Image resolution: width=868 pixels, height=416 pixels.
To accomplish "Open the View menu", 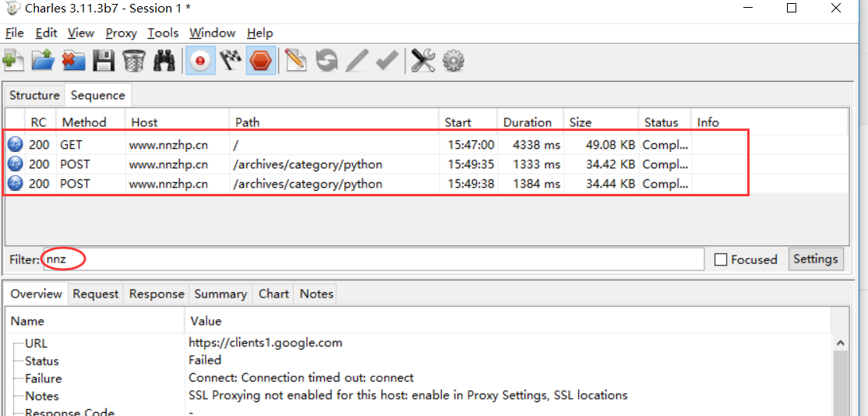I will [81, 33].
